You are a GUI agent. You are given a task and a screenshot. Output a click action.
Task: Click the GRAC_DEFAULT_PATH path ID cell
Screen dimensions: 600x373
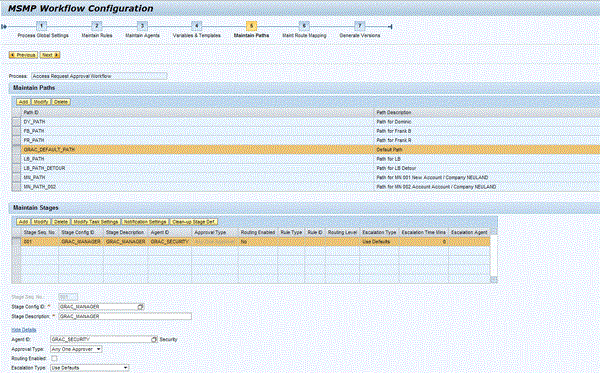click(x=197, y=150)
